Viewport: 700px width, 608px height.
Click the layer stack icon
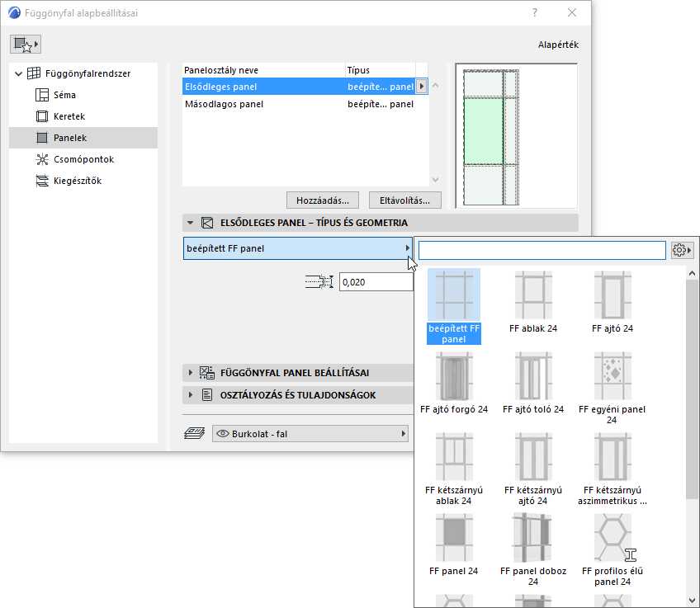(x=195, y=433)
